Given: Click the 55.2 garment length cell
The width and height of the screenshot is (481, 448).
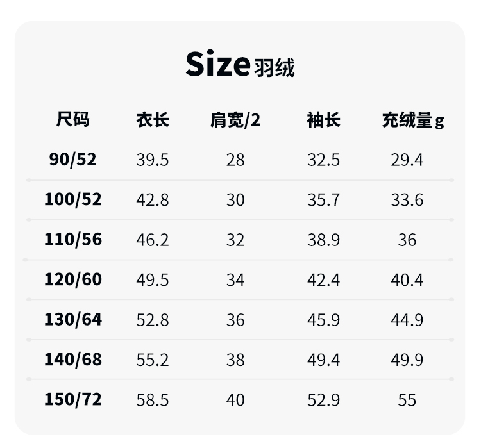Looking at the screenshot, I should pyautogui.click(x=152, y=360).
